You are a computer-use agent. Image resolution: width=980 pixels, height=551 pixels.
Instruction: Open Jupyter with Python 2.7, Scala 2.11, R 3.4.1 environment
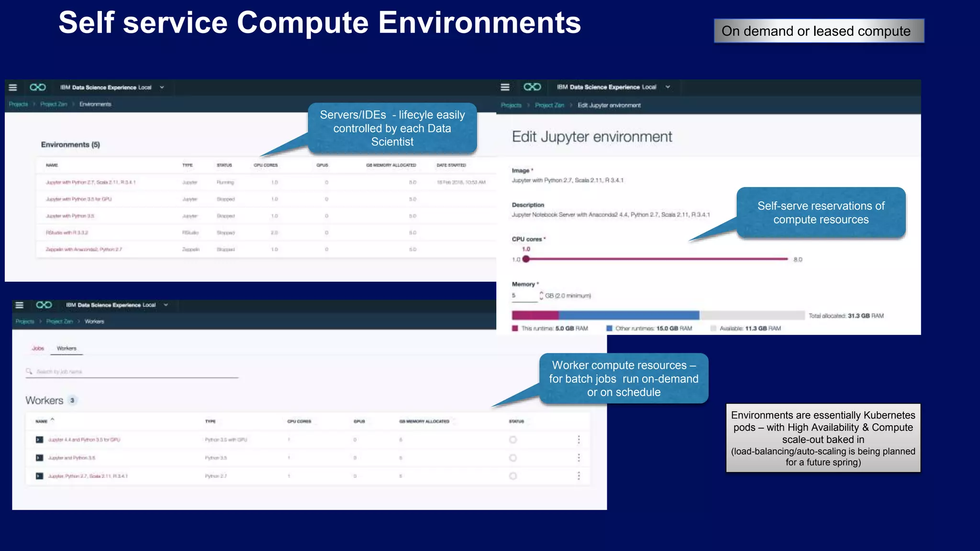pos(91,182)
